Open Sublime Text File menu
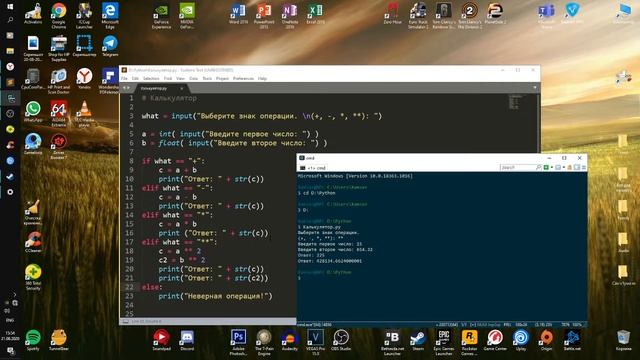The height and width of the screenshot is (360, 640). point(124,78)
